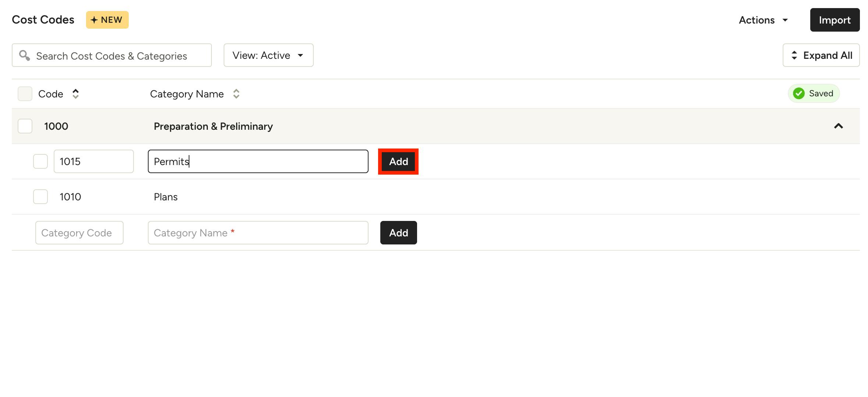Click the code field containing 1015

pos(94,161)
